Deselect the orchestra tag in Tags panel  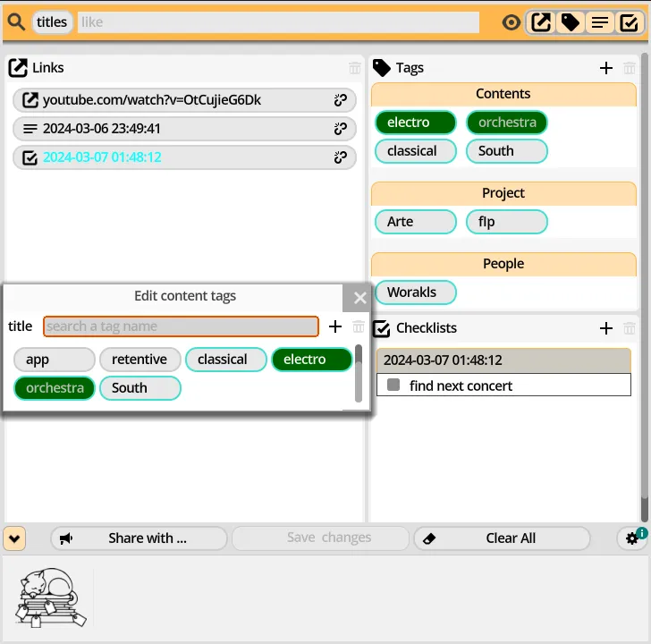tap(506, 123)
